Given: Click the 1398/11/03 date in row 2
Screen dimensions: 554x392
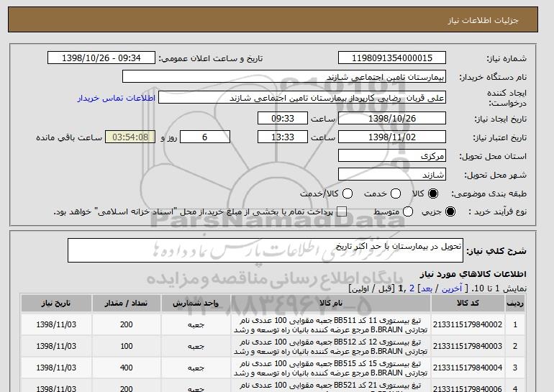Looking at the screenshot, I should [56, 346].
